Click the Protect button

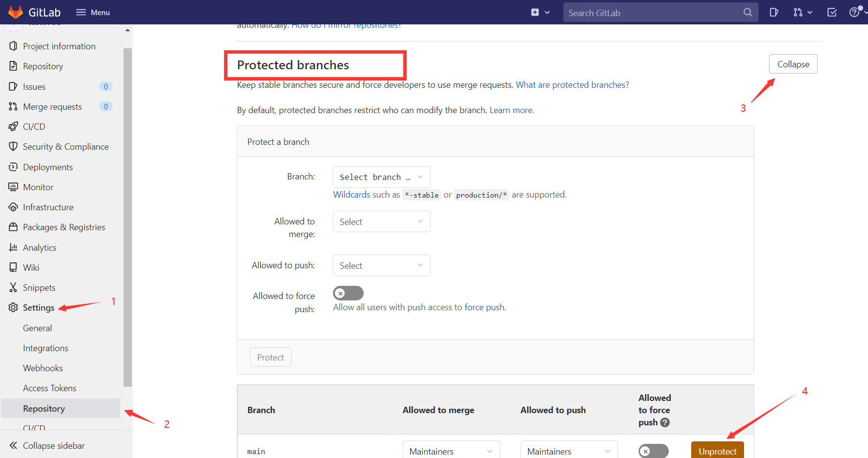(270, 357)
